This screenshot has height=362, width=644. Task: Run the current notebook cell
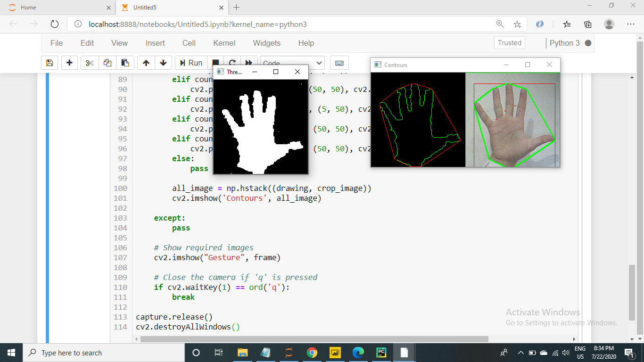tap(190, 63)
